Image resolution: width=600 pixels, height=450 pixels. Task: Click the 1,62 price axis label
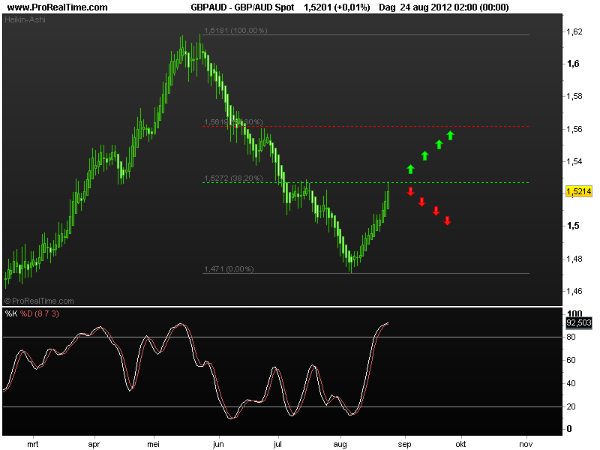[x=574, y=31]
